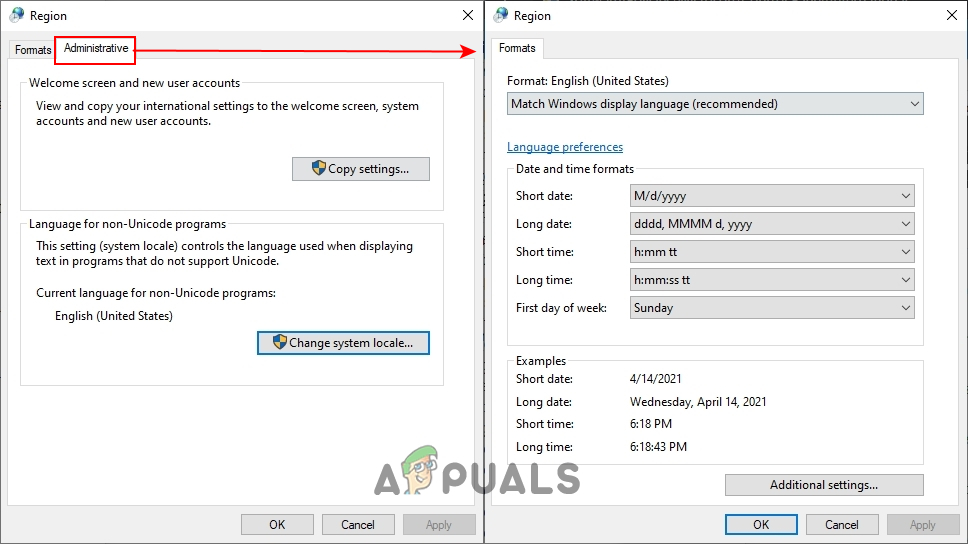Image resolution: width=968 pixels, height=544 pixels.
Task: Click Apply in the right Region window
Action: 923,524
